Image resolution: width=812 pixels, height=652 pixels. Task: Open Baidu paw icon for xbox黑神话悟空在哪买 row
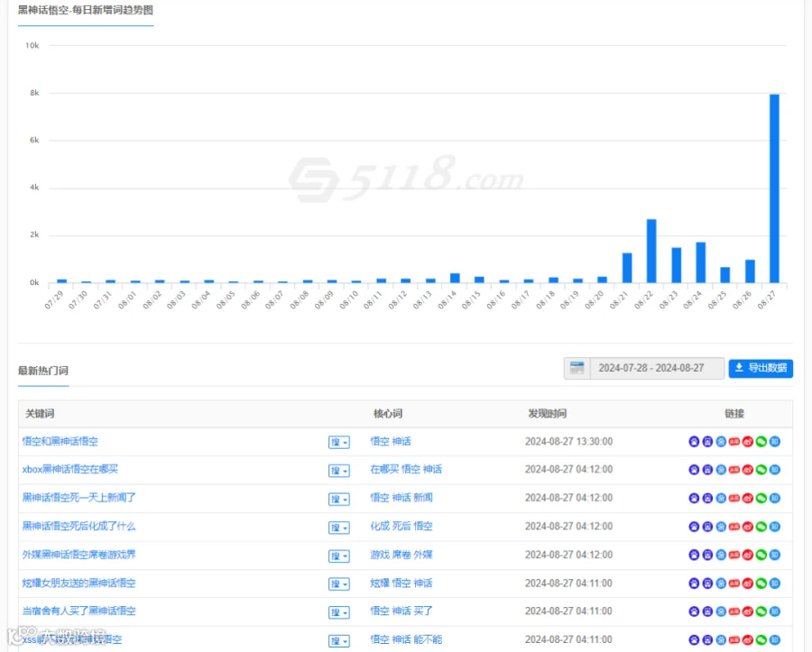click(x=694, y=470)
